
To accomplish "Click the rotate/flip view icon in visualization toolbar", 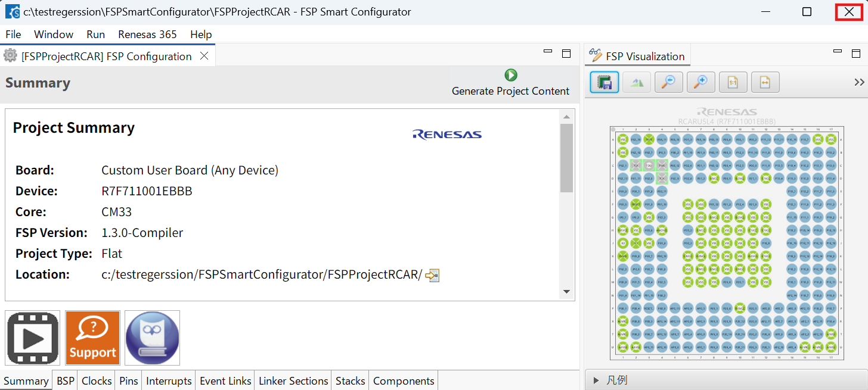I will tap(637, 82).
